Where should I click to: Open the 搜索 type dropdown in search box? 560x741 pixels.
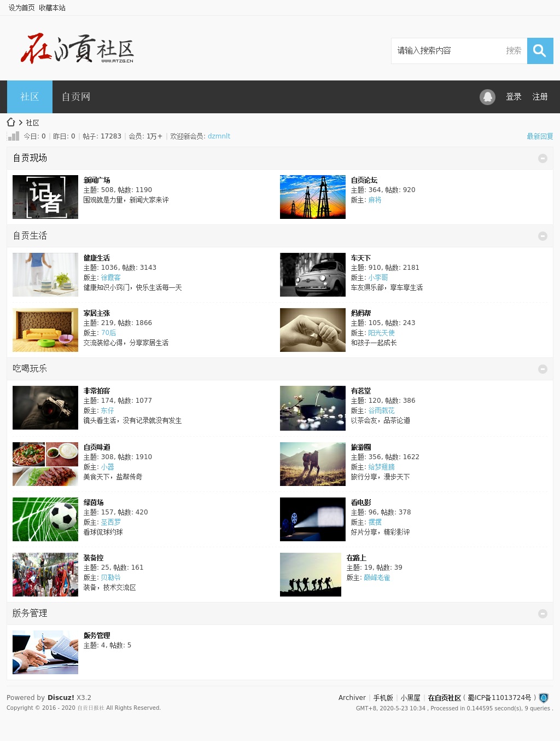[514, 50]
